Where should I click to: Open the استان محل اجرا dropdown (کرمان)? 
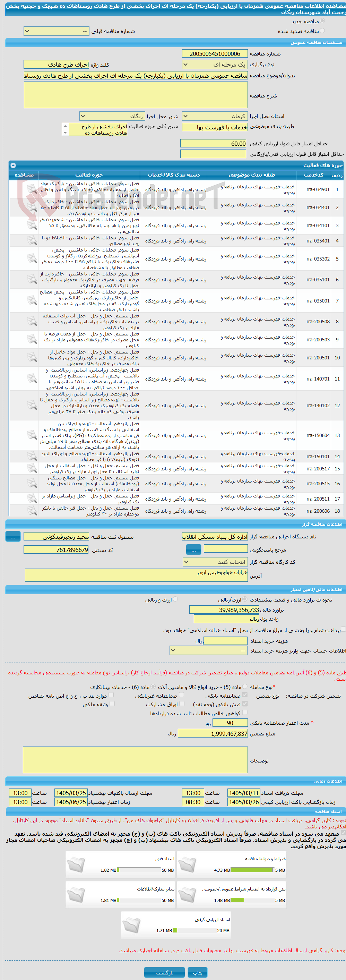(x=215, y=116)
